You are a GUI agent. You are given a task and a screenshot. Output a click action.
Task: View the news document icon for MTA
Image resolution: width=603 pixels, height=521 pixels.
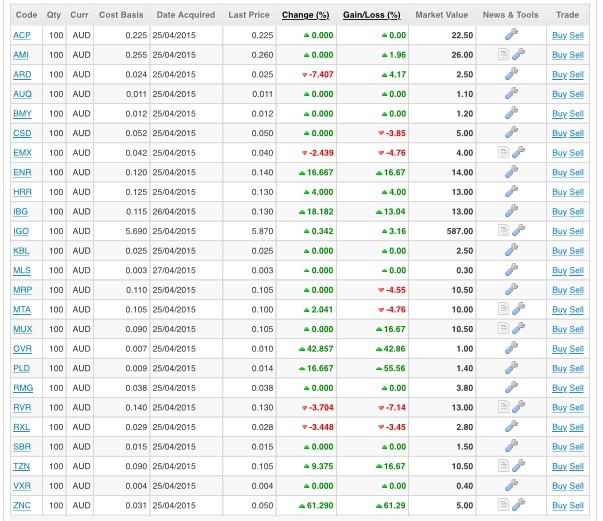(x=503, y=309)
